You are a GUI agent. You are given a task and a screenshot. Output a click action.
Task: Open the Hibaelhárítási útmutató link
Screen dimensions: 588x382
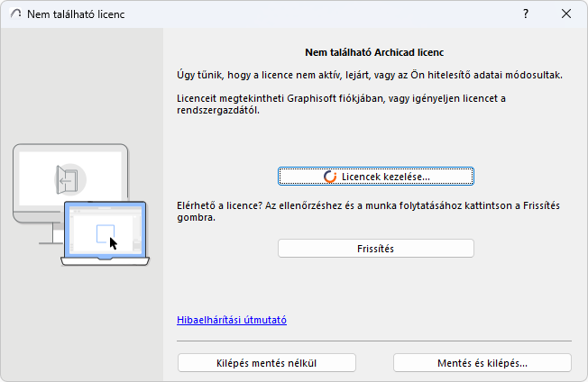click(232, 320)
